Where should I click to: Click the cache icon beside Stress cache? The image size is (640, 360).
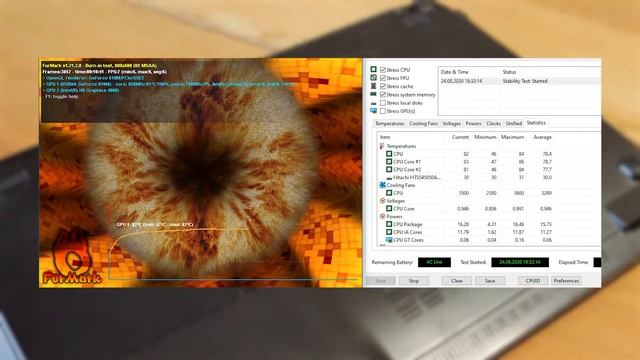point(373,86)
